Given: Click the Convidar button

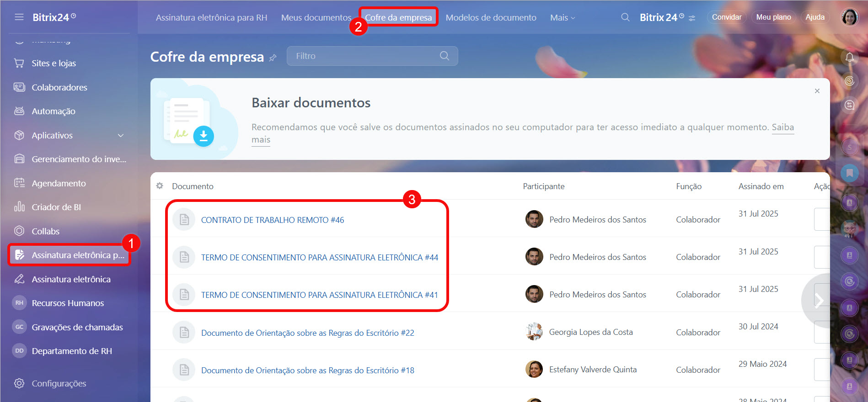Looking at the screenshot, I should tap(727, 17).
